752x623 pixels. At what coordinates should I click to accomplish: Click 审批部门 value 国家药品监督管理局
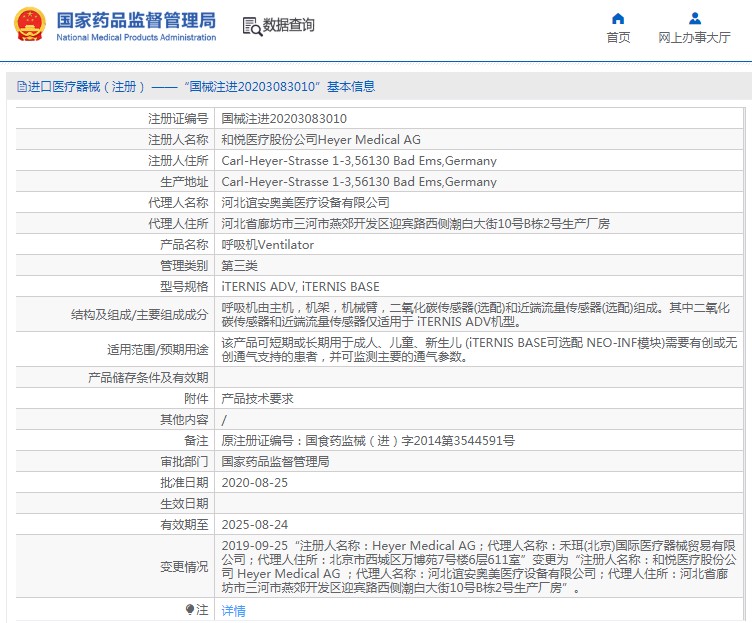coord(275,462)
